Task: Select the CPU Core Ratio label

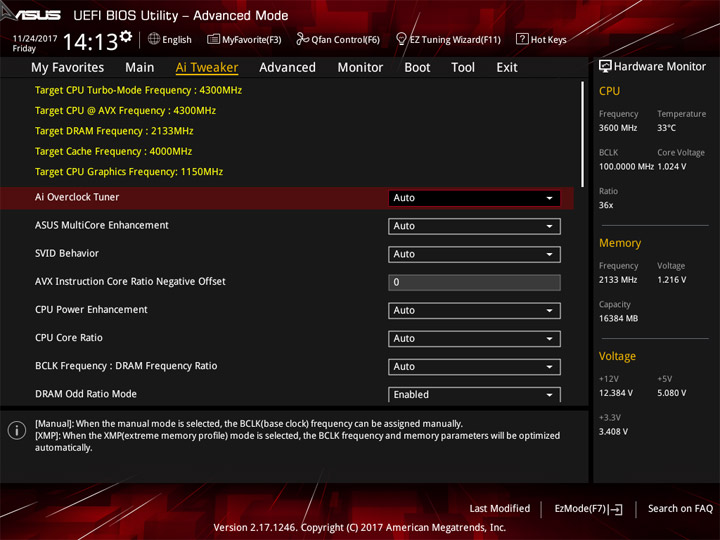Action: (x=69, y=338)
